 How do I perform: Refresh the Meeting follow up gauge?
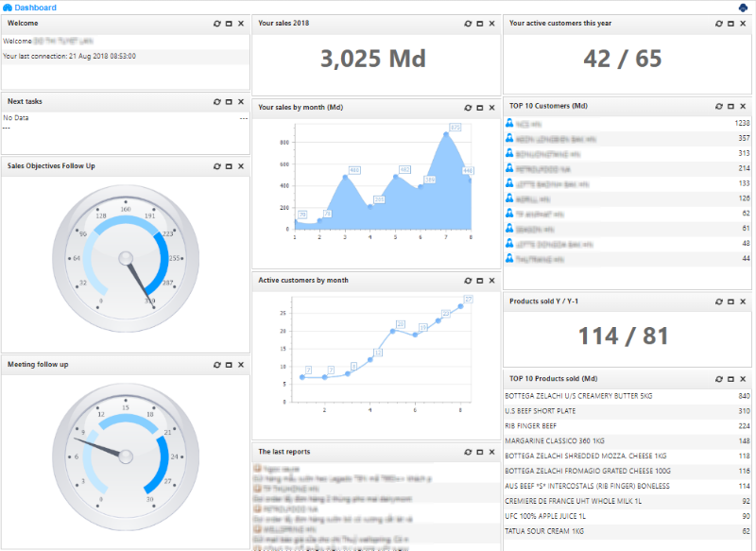click(215, 365)
